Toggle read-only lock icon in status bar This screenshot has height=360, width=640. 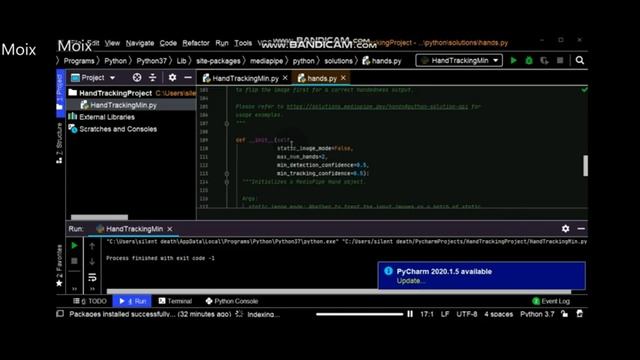[x=564, y=314]
